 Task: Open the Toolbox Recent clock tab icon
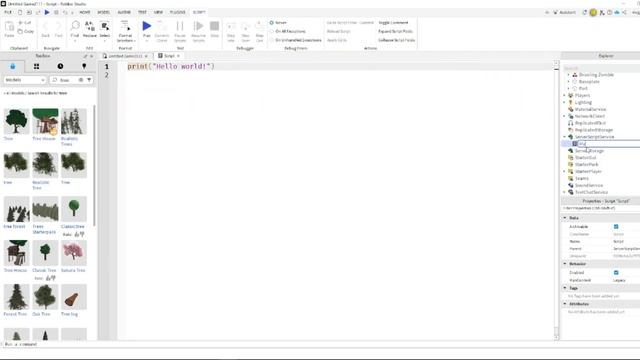click(60, 66)
